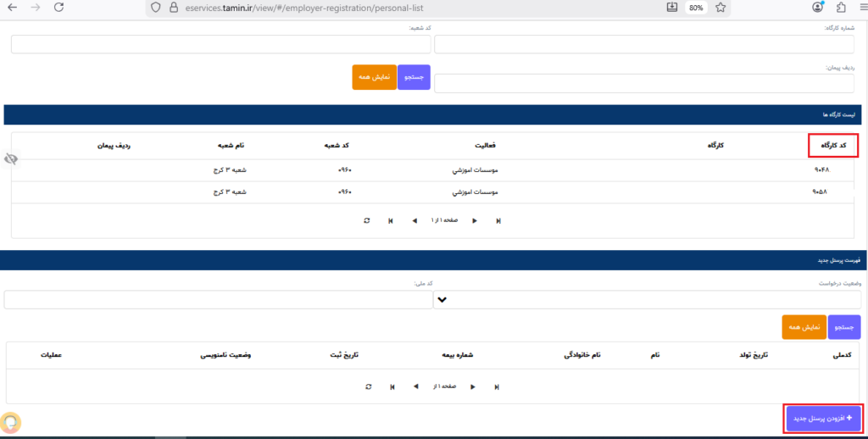Go to next page in workshops list

point(475,220)
